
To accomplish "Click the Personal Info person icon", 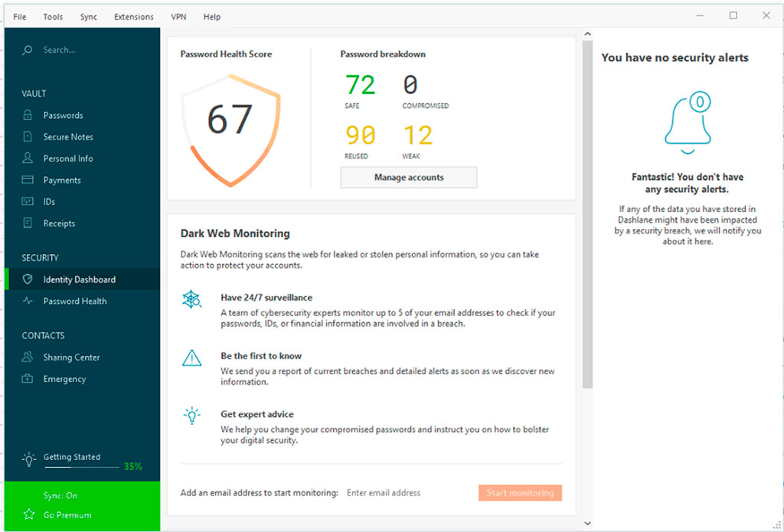I will click(28, 158).
